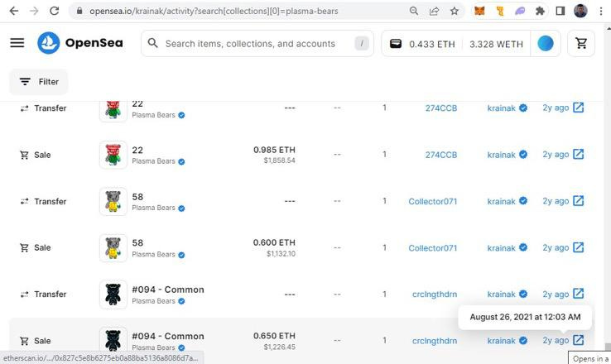Open item 58 title in the Transfer row
Image resolution: width=611 pixels, height=364 pixels.
coord(137,197)
